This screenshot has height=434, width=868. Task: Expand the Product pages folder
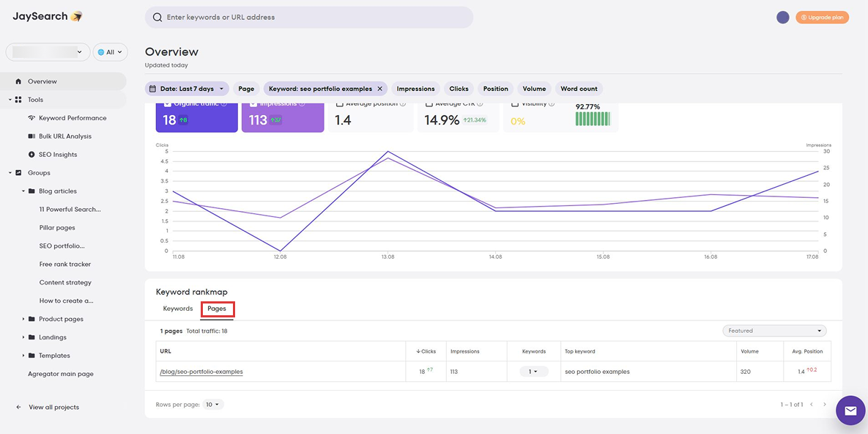click(23, 319)
